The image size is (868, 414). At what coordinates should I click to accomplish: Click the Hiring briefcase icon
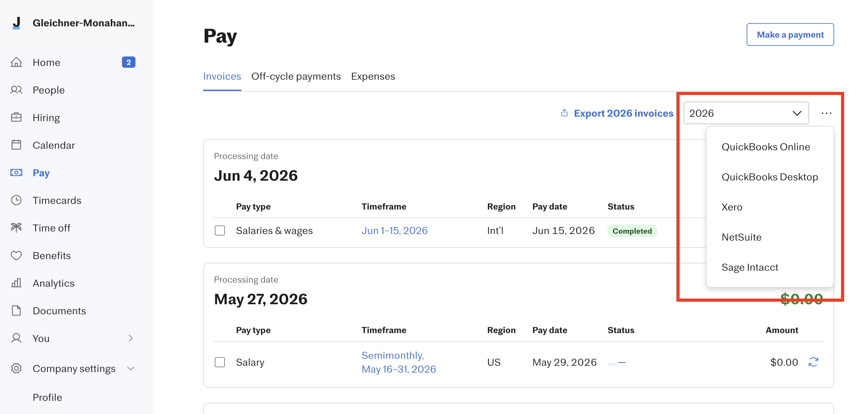pos(16,117)
